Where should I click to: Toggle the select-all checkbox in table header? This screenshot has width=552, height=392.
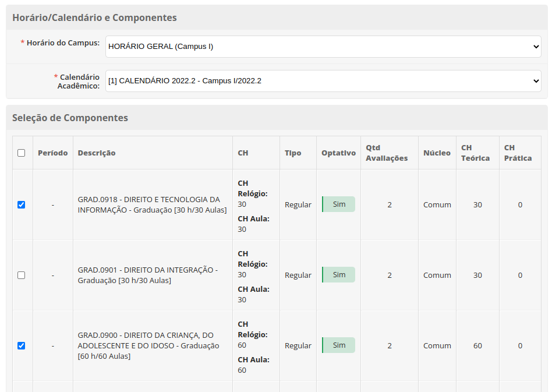[x=22, y=153]
